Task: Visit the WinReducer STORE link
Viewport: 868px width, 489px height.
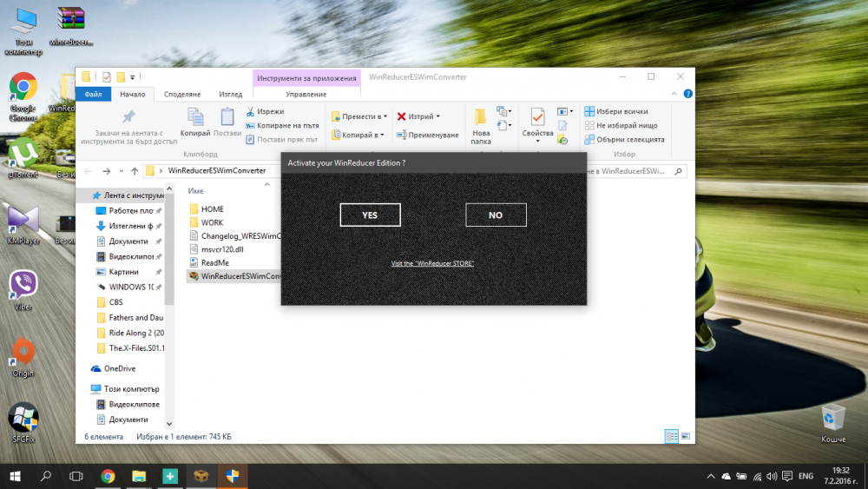Action: pyautogui.click(x=432, y=263)
